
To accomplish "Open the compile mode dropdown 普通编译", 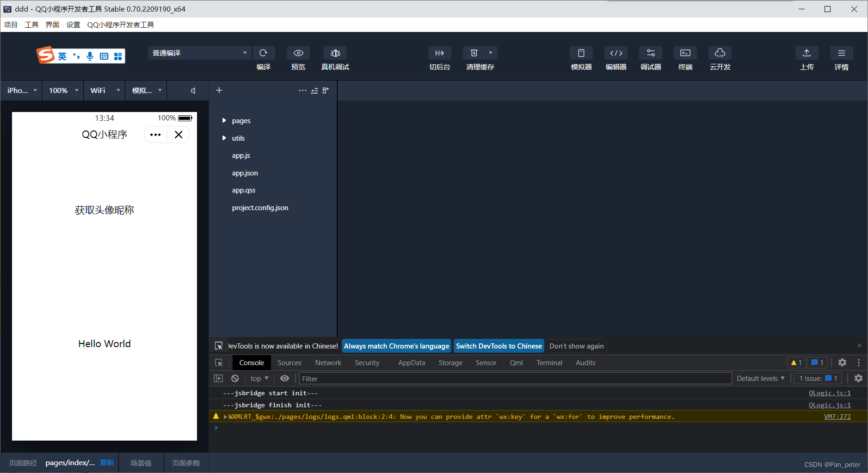I will pos(200,53).
